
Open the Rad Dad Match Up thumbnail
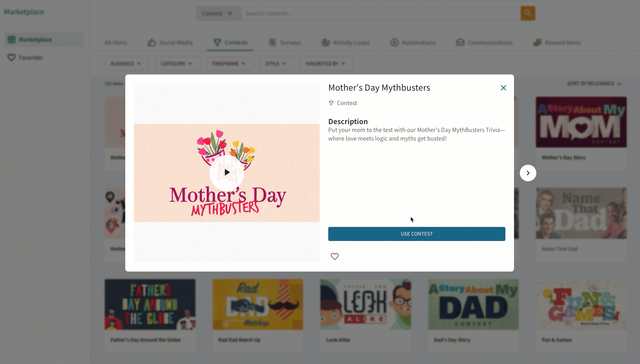(x=258, y=304)
